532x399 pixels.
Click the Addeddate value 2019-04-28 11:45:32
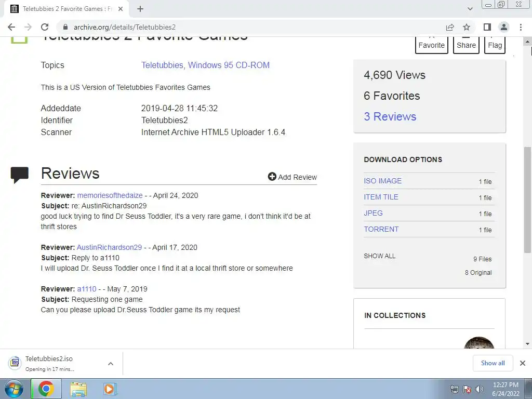[x=179, y=108]
